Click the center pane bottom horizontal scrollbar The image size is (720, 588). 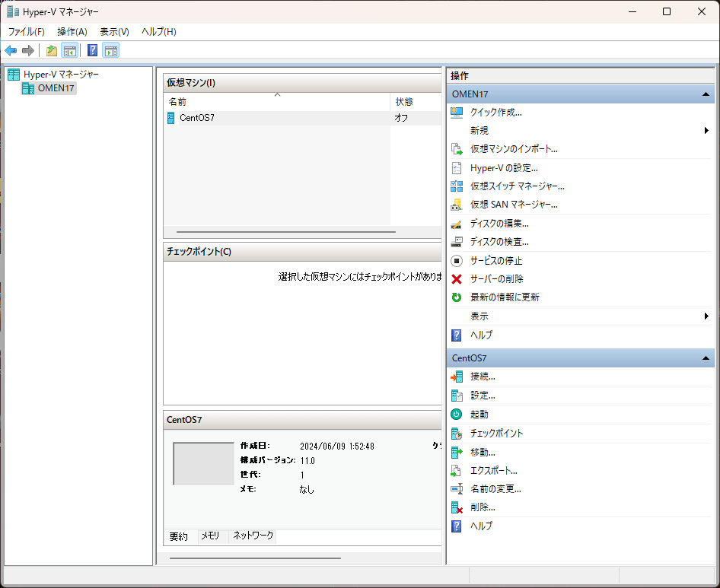[x=255, y=558]
